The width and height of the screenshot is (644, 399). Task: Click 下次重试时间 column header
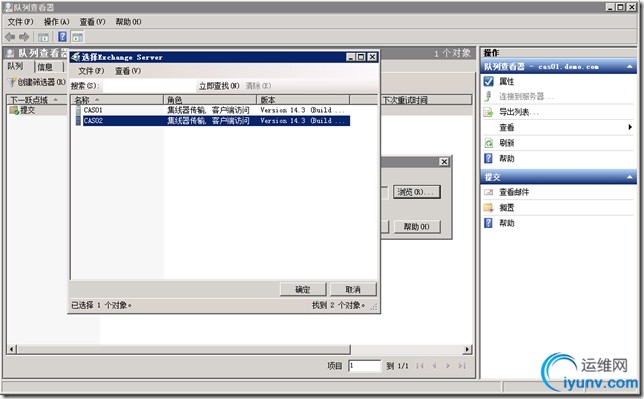click(x=426, y=100)
